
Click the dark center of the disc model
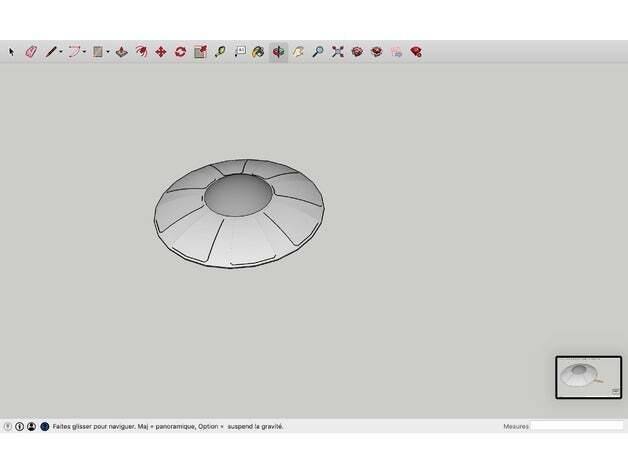(238, 195)
